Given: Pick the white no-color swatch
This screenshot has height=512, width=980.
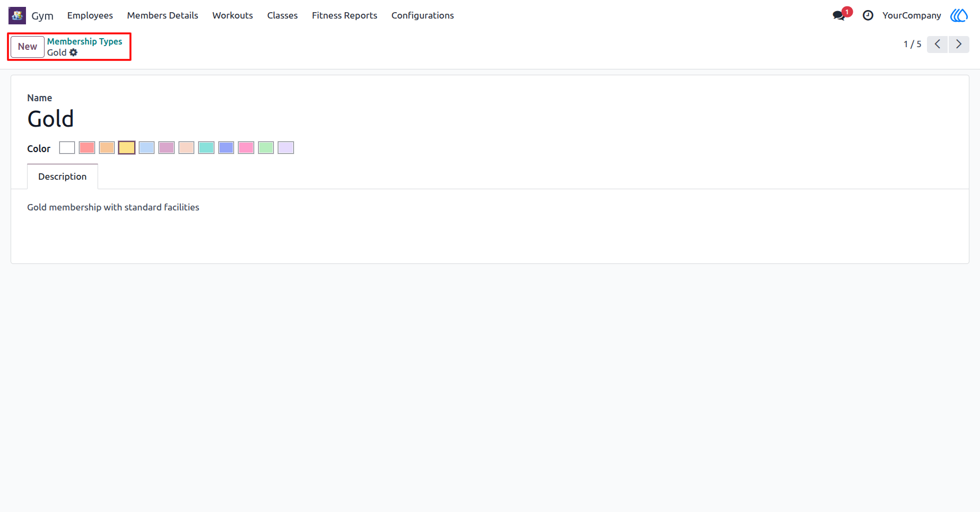Looking at the screenshot, I should tap(67, 148).
